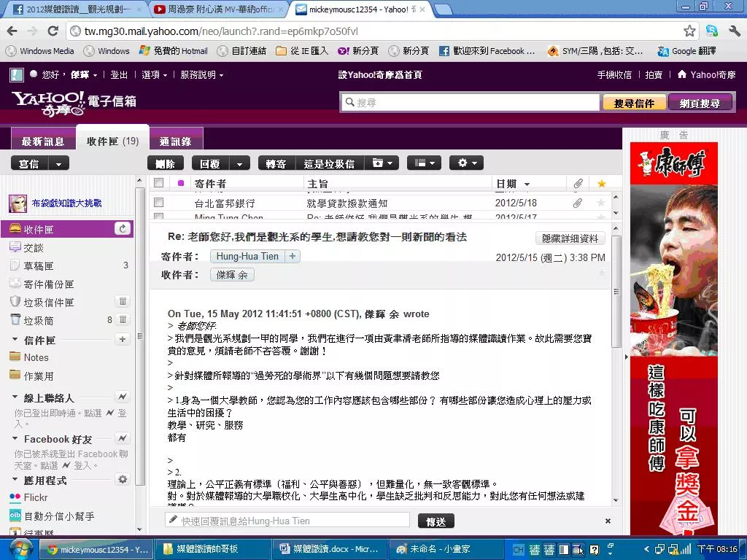
Task: Close the quick reply bar
Action: click(x=608, y=521)
